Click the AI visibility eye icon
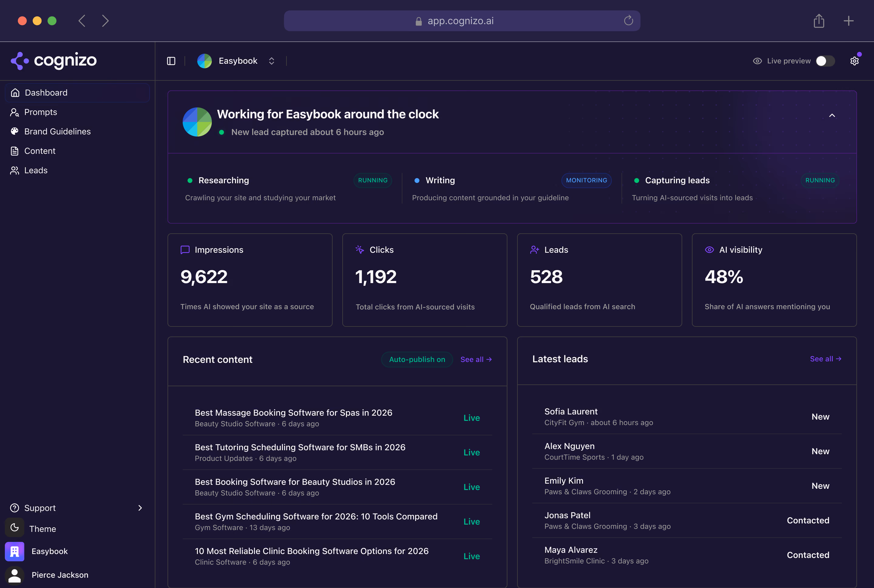Viewport: 874px width, 588px height. point(709,250)
